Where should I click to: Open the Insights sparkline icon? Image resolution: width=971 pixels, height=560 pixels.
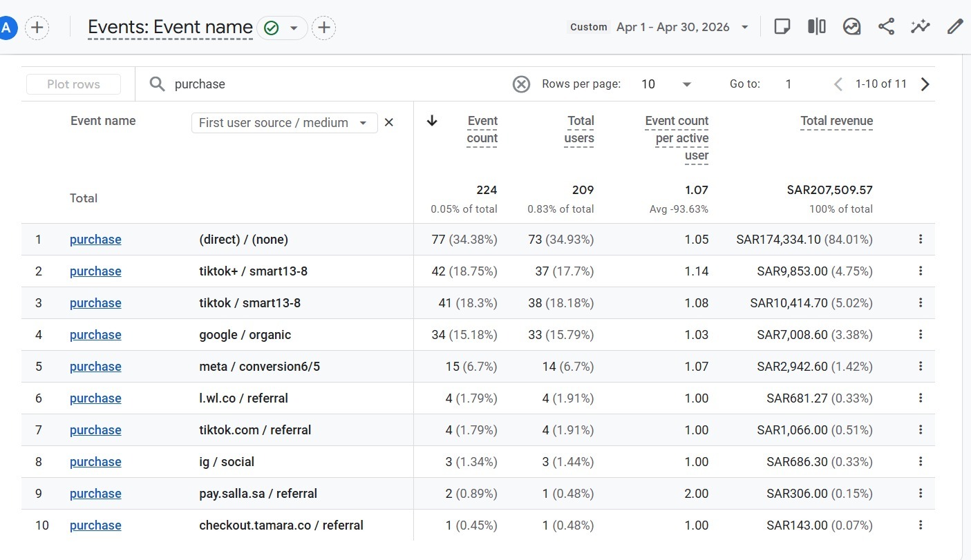(921, 27)
